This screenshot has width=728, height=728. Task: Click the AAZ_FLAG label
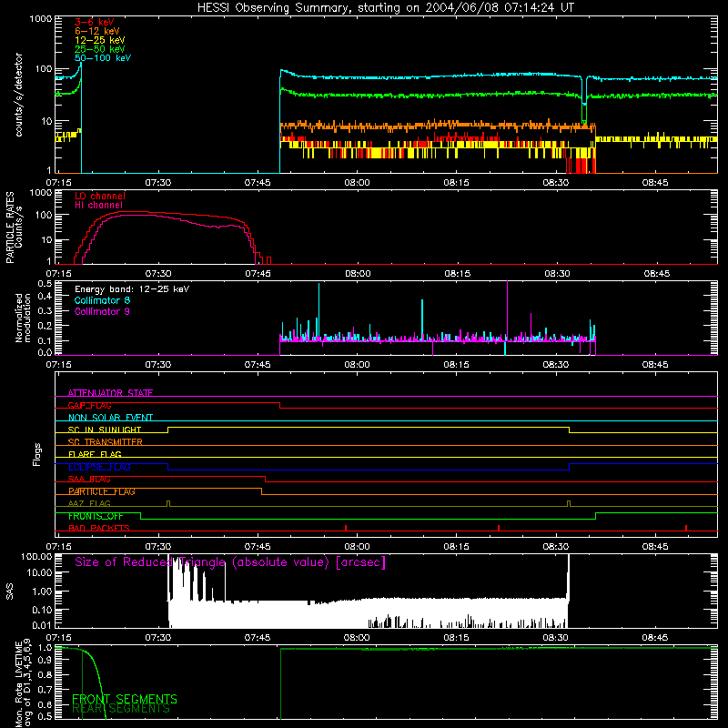(x=89, y=504)
